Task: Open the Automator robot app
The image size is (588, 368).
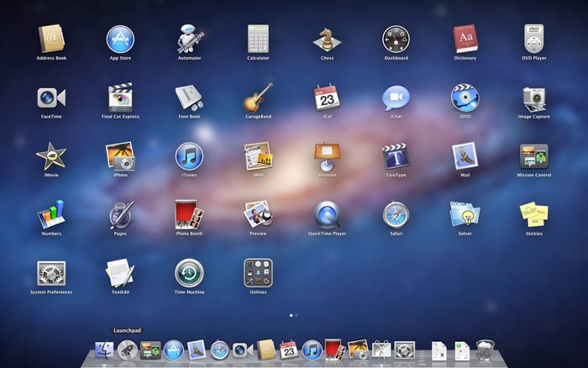Action: point(189,39)
